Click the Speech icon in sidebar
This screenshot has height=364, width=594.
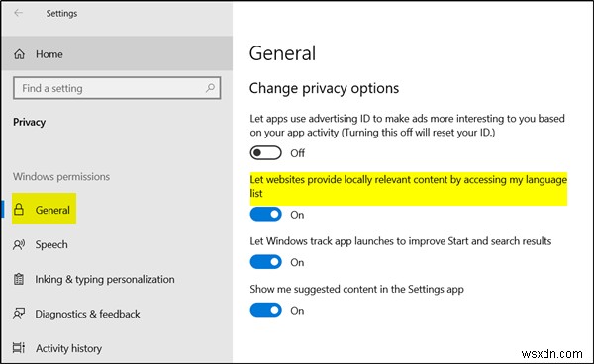19,245
